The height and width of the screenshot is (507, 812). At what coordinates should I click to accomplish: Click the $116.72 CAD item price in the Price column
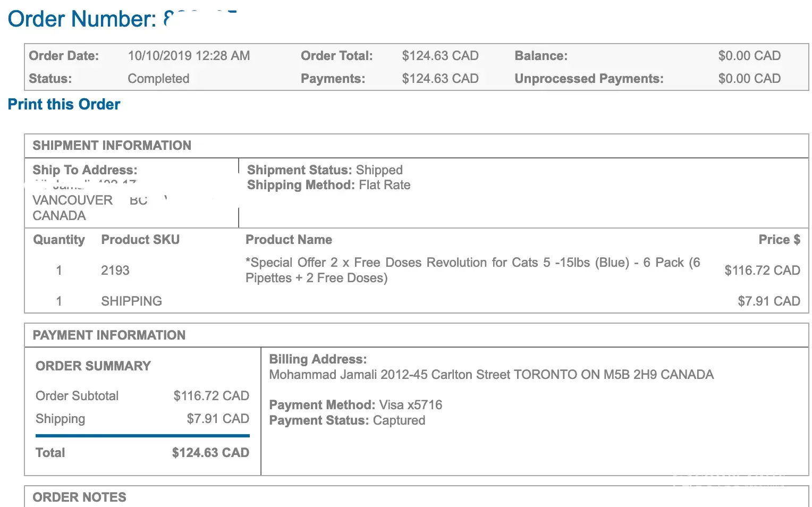(762, 271)
